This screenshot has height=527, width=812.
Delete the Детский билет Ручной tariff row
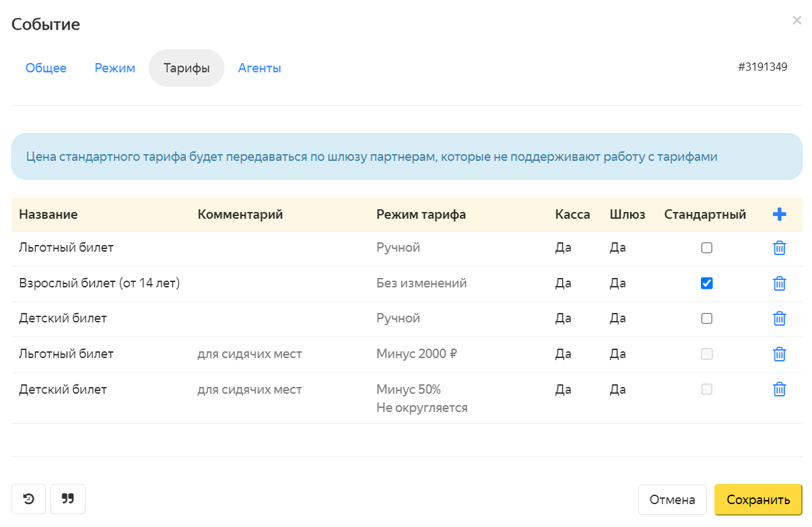tap(779, 318)
